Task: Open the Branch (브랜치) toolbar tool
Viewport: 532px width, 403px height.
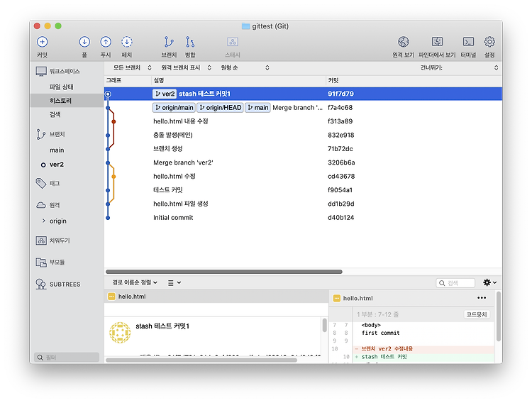Action: (x=169, y=42)
